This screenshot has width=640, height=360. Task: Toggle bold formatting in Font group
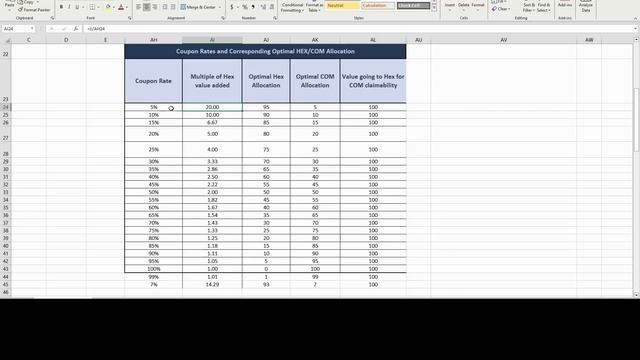pos(61,7)
